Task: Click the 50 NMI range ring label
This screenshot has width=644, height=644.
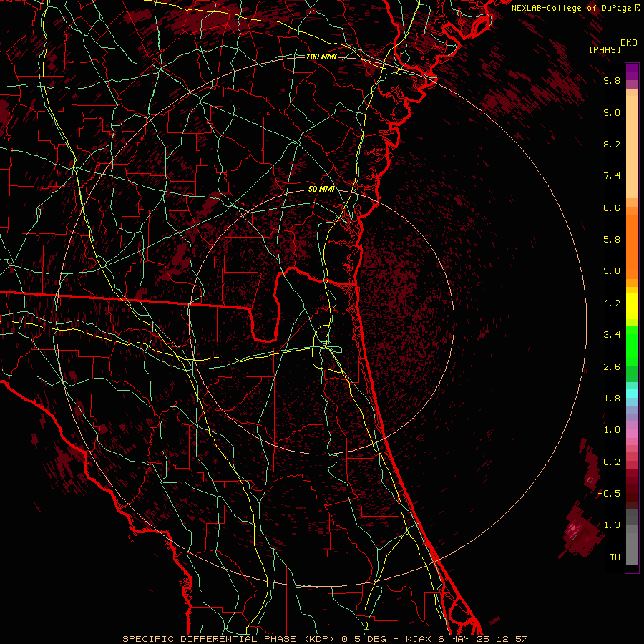Action: [x=321, y=190]
